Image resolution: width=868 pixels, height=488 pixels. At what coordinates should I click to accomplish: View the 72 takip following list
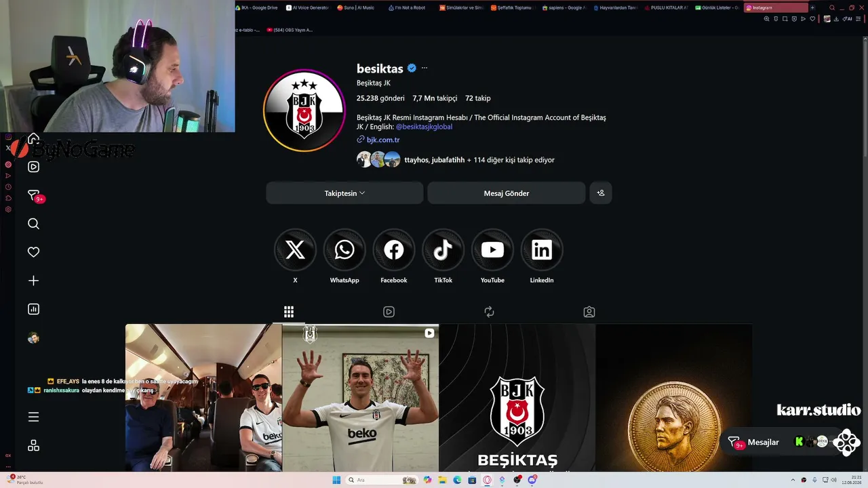478,98
